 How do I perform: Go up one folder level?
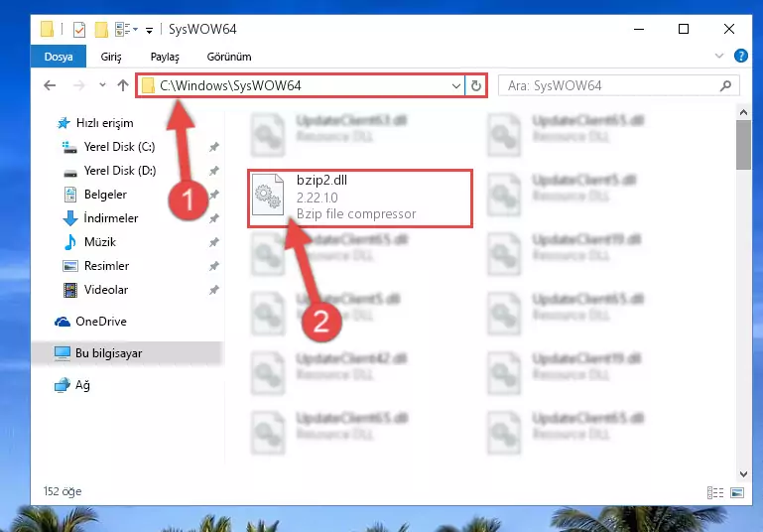pos(123,85)
